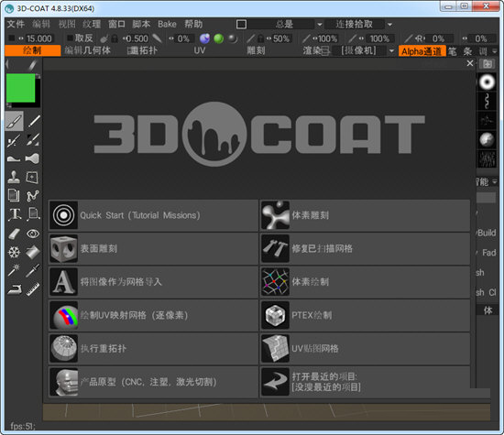Switch to the 重拓扑 room tab

(142, 50)
